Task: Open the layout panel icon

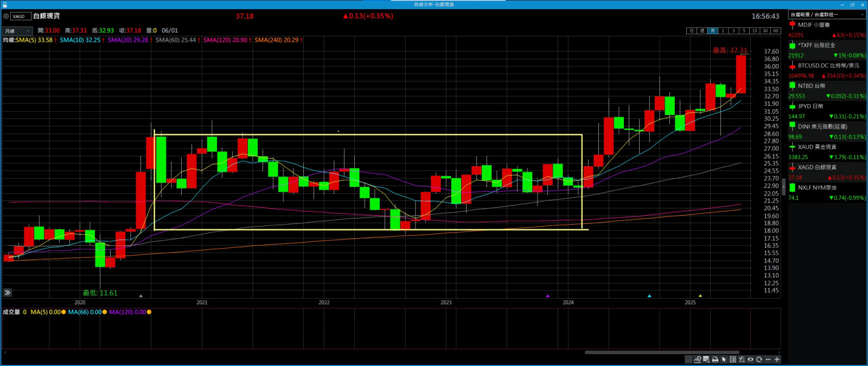Action: (x=733, y=359)
